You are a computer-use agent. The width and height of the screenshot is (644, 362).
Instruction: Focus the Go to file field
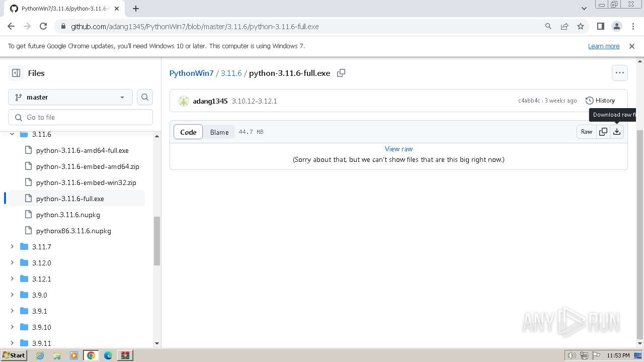pos(80,117)
